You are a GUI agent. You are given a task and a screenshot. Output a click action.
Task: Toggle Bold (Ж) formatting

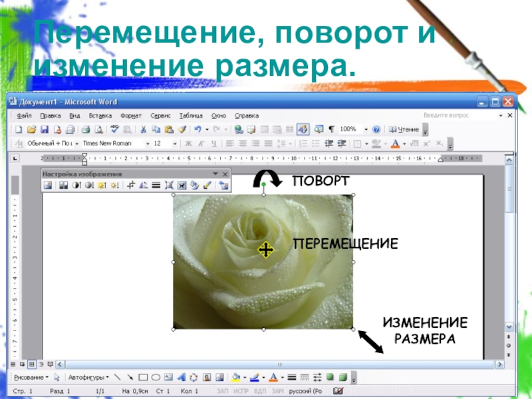pos(188,144)
